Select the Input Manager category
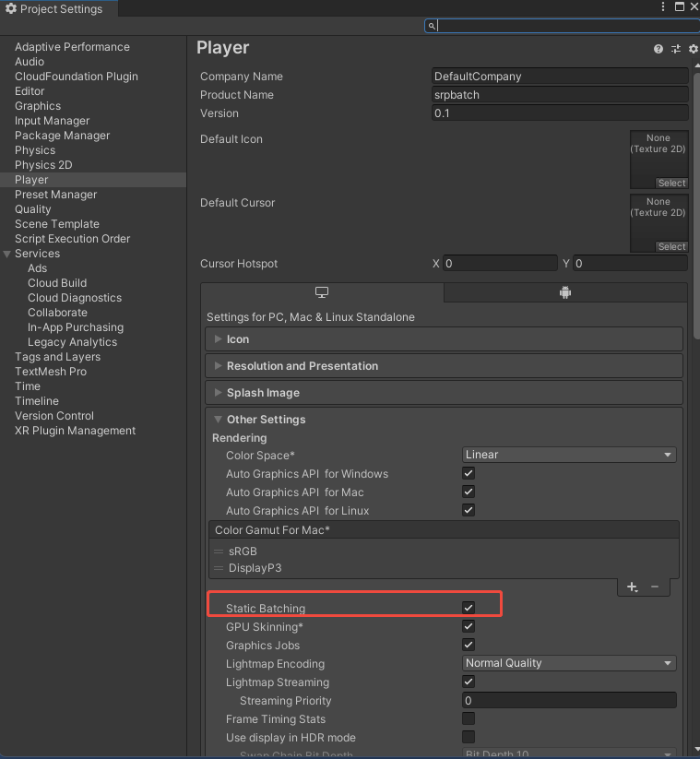The width and height of the screenshot is (700, 759). click(x=53, y=121)
